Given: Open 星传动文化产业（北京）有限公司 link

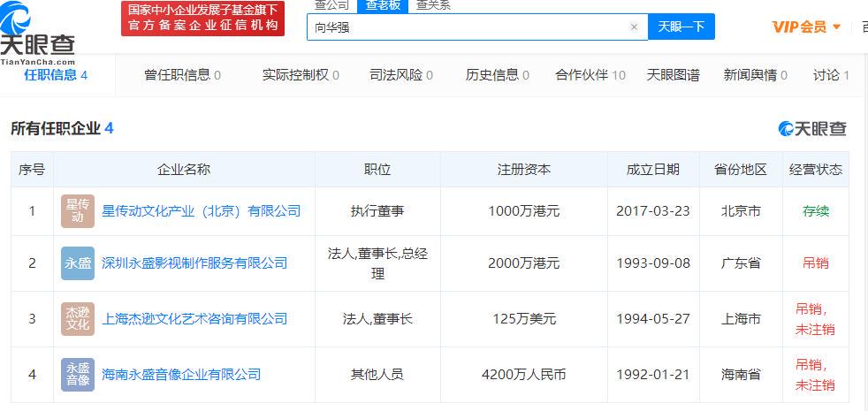Looking at the screenshot, I should coord(201,211).
